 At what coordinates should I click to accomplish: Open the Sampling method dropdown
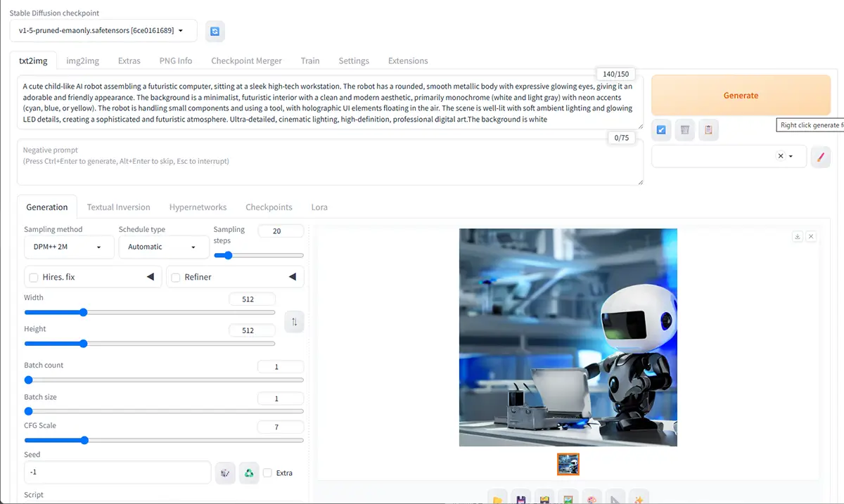69,247
